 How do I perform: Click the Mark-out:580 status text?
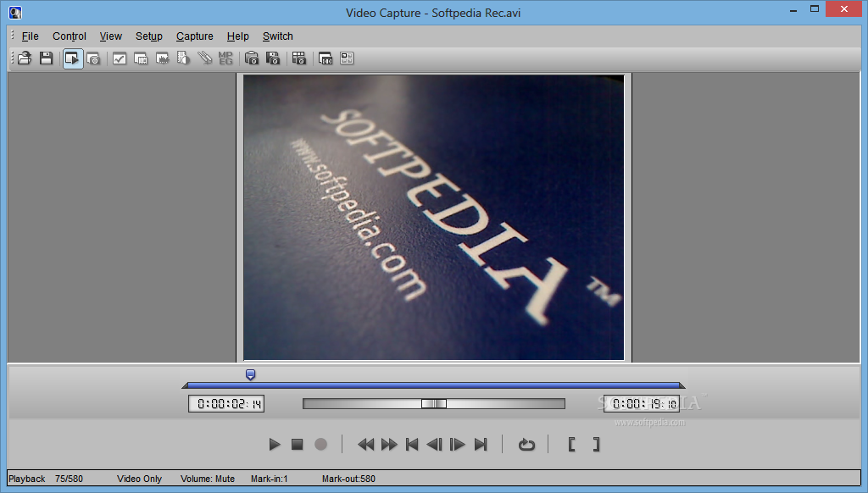348,479
